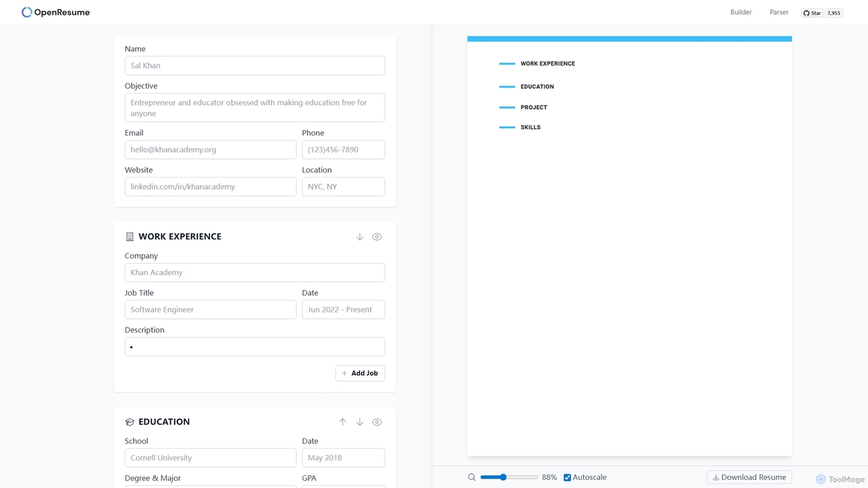Click the 88% zoom value
The image size is (868, 488).
click(x=549, y=477)
